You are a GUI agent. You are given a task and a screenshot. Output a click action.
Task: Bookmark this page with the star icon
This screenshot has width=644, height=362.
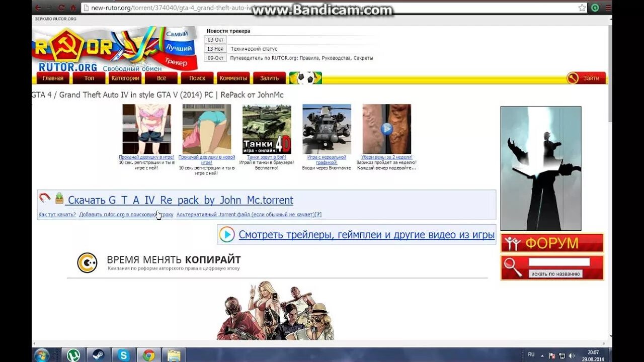582,8
